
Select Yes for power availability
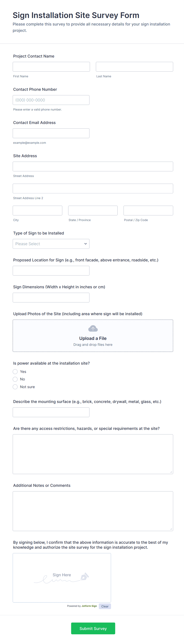point(15,372)
